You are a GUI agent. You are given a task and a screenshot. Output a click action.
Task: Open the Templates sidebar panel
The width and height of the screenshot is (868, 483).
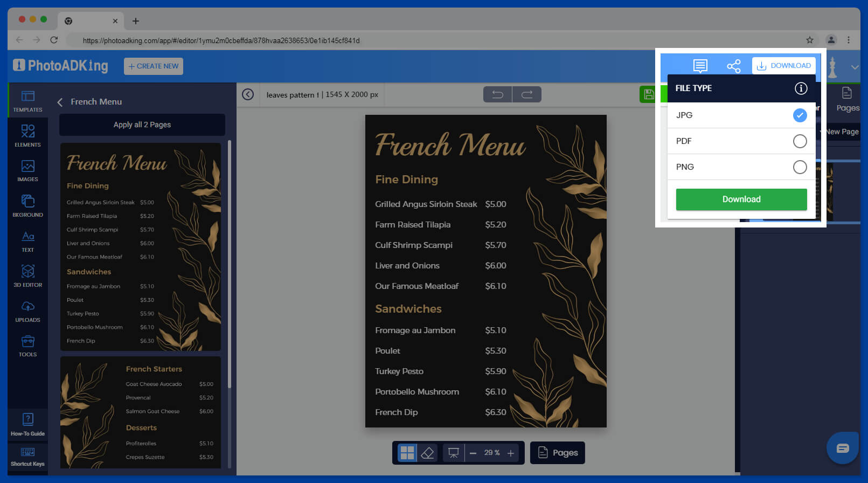tap(27, 101)
